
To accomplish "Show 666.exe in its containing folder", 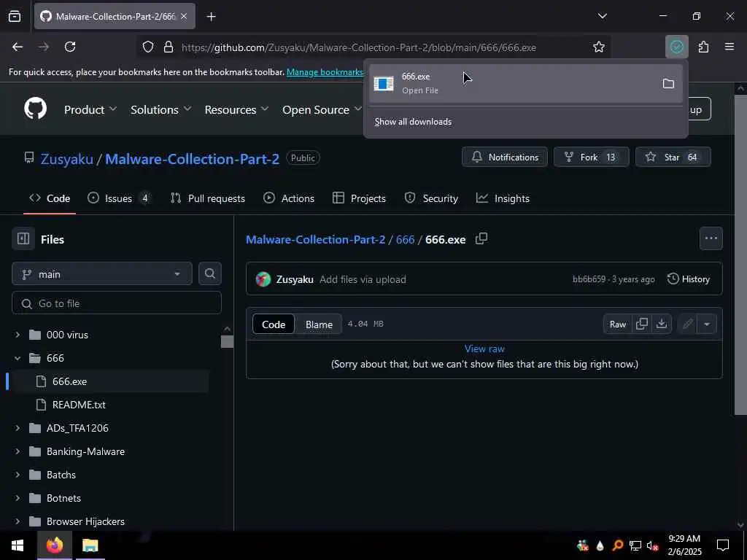I will 668,84.
